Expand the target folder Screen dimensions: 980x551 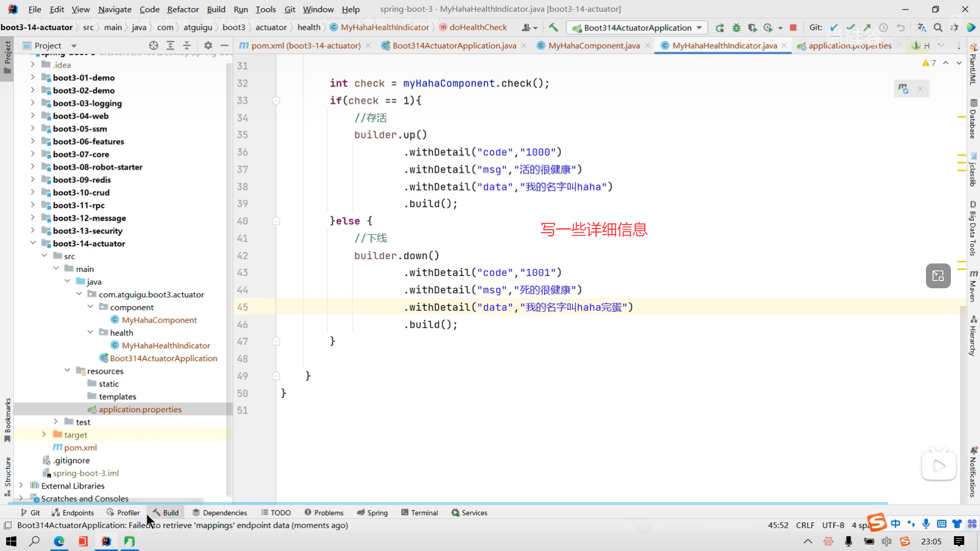pyautogui.click(x=44, y=435)
